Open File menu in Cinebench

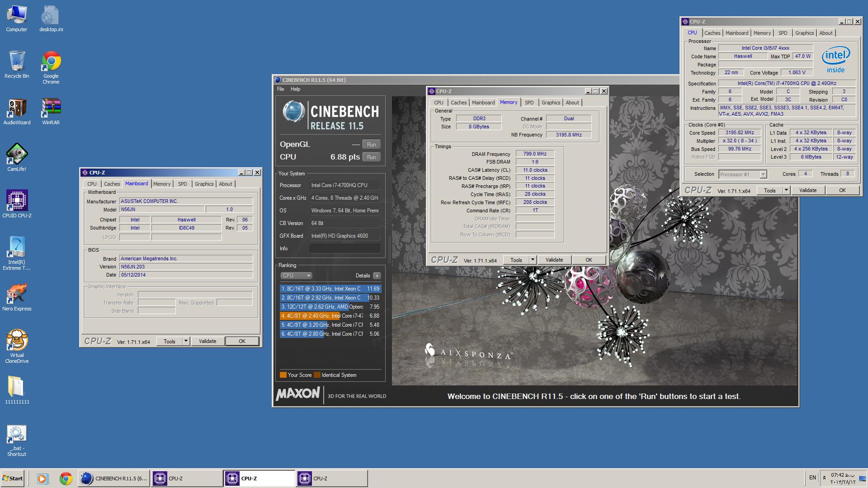pos(281,89)
